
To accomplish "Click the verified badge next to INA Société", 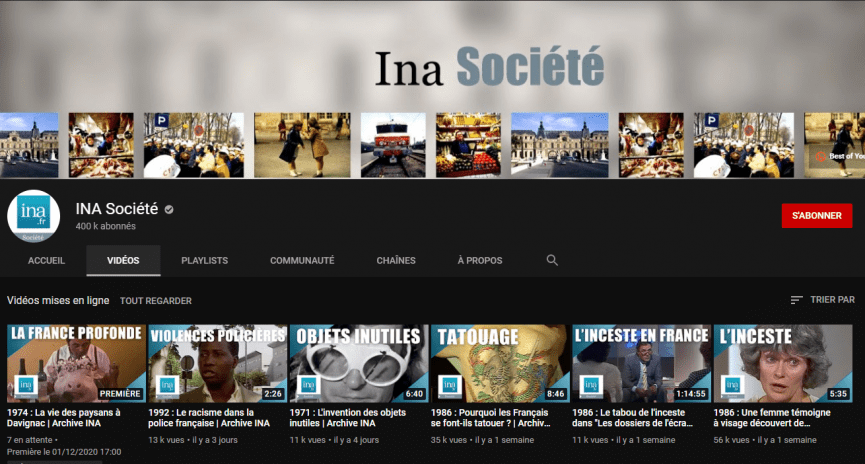I will pos(169,210).
